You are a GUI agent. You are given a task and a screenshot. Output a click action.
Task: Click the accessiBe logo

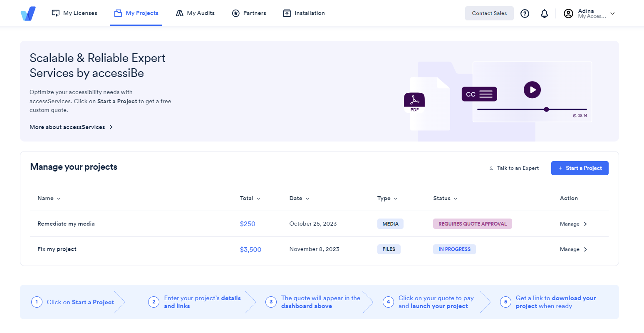tap(27, 13)
